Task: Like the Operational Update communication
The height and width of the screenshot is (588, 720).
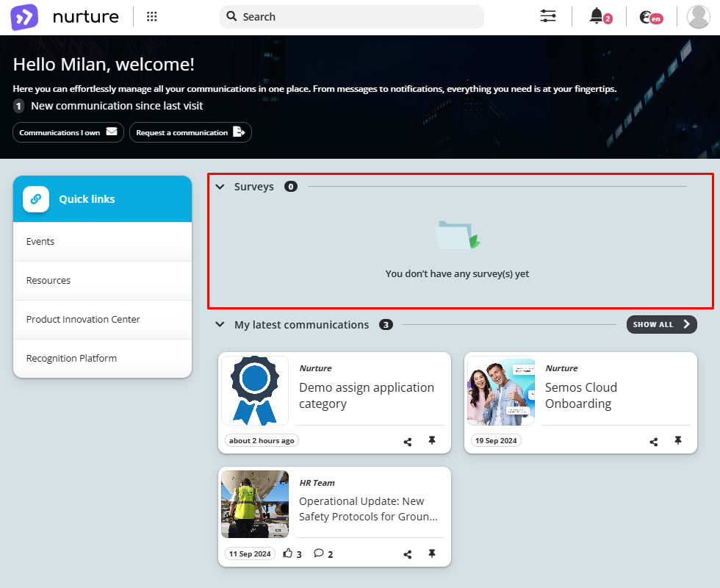Action: coord(288,553)
